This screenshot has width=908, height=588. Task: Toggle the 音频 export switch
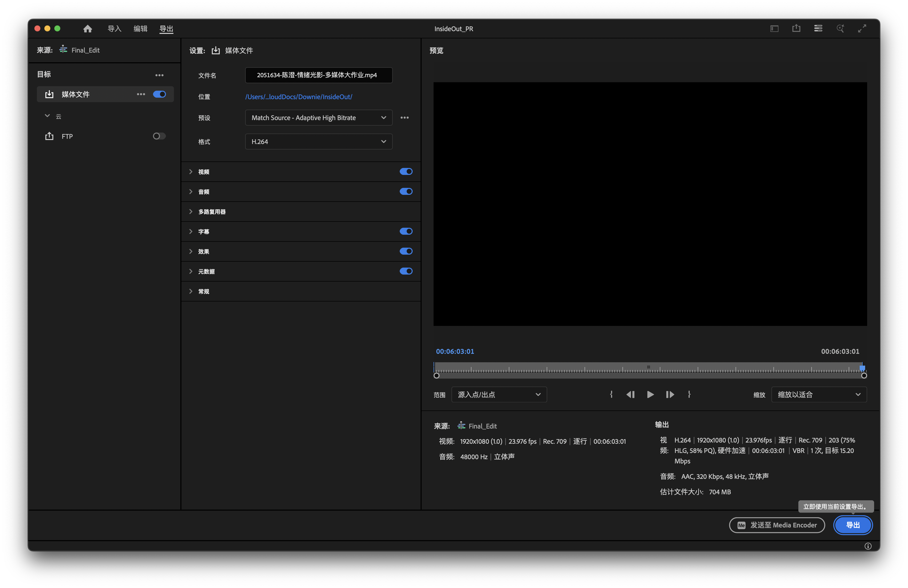pos(406,192)
